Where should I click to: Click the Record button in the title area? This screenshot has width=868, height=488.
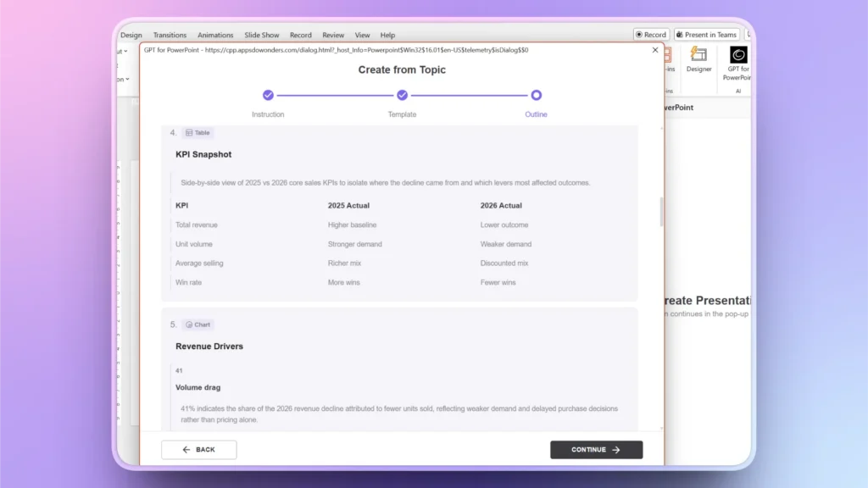[651, 34]
